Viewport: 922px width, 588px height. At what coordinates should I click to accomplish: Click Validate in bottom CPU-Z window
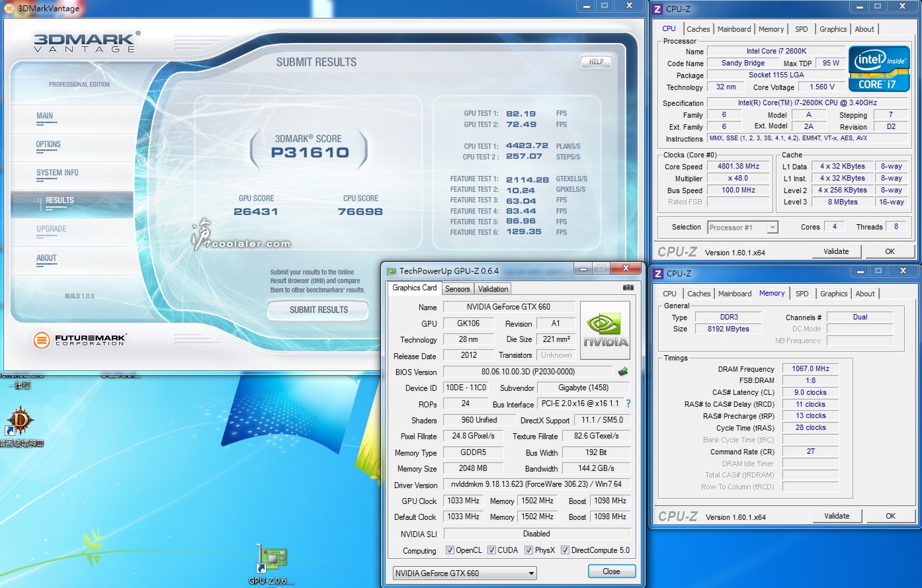[x=837, y=516]
